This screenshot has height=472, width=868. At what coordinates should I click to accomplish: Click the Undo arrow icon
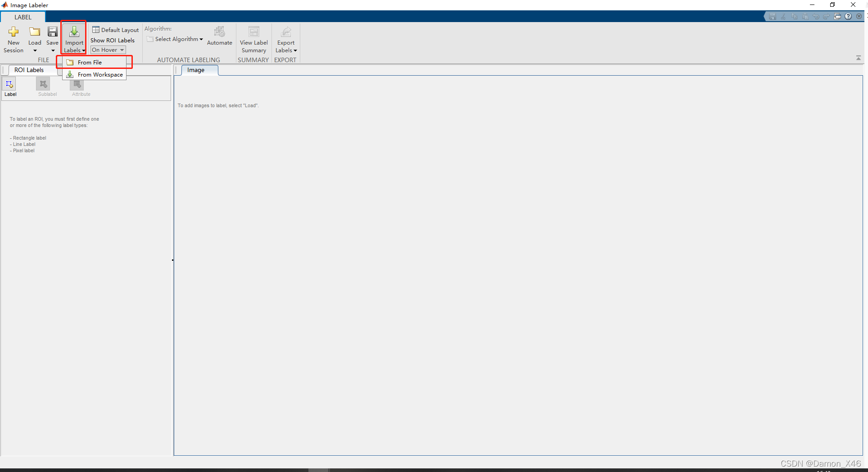(x=816, y=17)
